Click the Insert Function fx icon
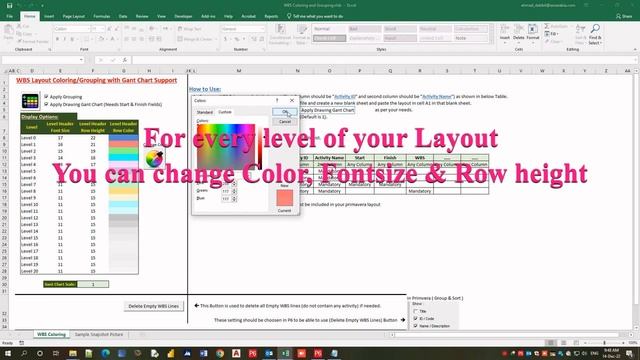The width and height of the screenshot is (640, 360). pyautogui.click(x=125, y=60)
